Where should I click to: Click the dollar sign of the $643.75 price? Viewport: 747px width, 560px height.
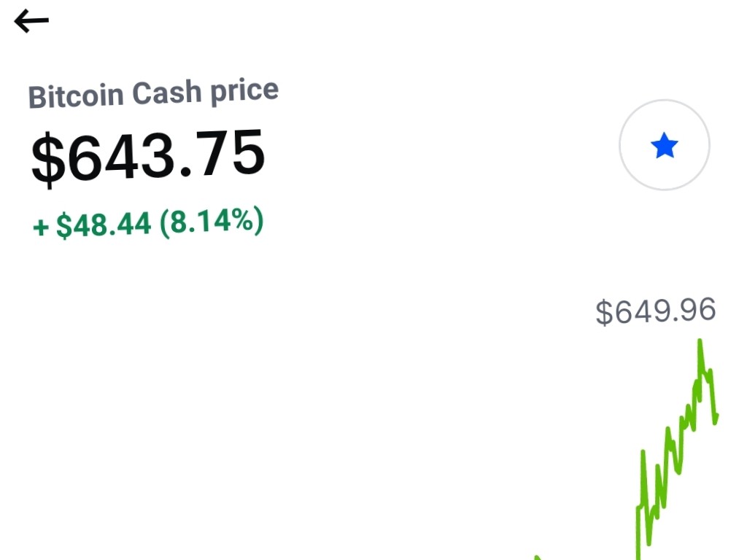click(48, 160)
